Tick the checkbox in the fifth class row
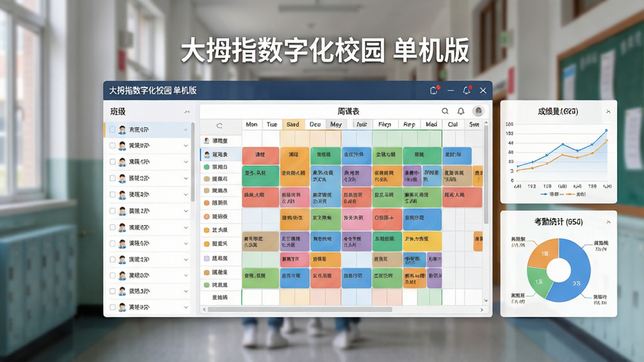The image size is (644, 362). pos(112,195)
